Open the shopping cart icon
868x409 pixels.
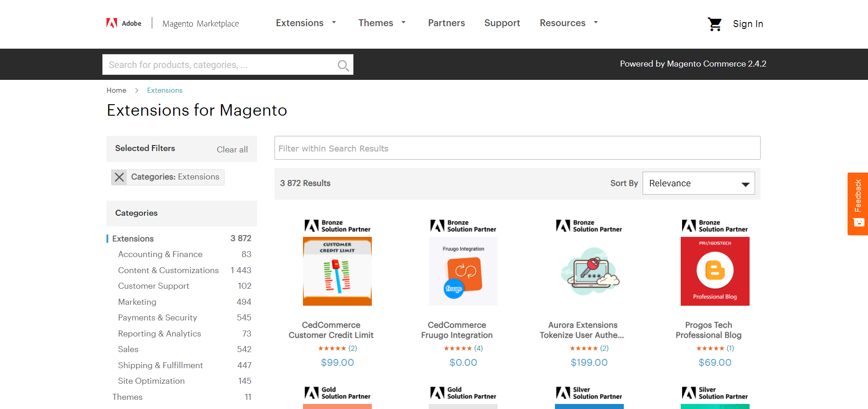click(x=715, y=24)
